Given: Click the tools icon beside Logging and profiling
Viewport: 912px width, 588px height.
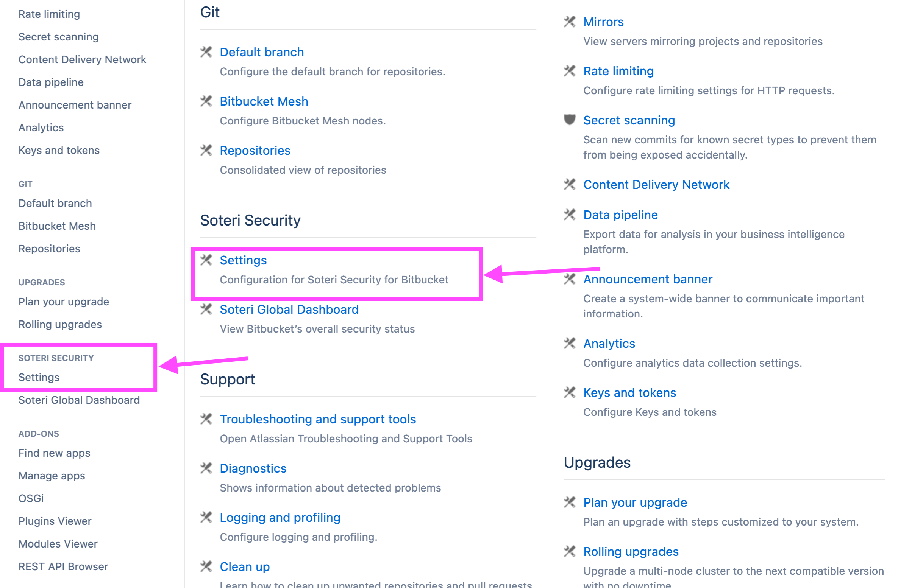Looking at the screenshot, I should [206, 517].
